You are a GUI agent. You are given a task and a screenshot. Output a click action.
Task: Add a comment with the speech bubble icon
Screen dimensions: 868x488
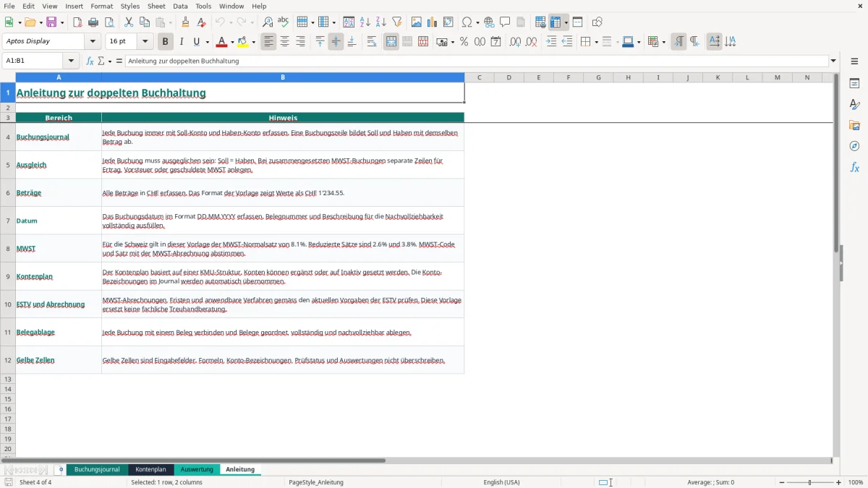[x=505, y=22]
